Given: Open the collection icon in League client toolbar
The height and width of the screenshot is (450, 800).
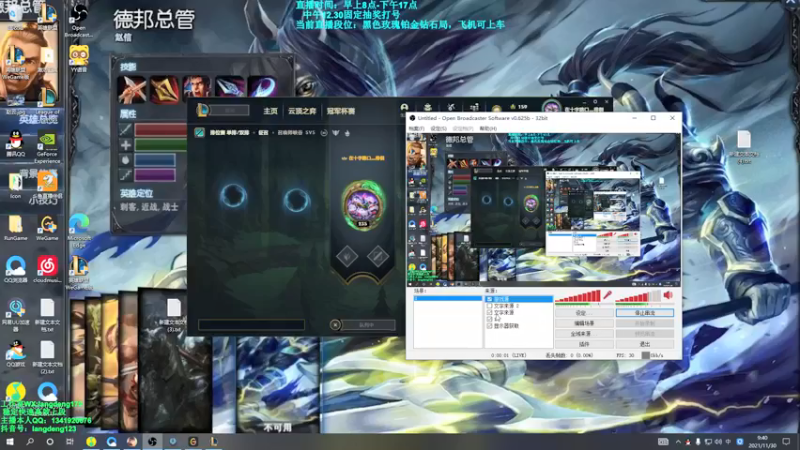Looking at the screenshot, I should coord(428,108).
